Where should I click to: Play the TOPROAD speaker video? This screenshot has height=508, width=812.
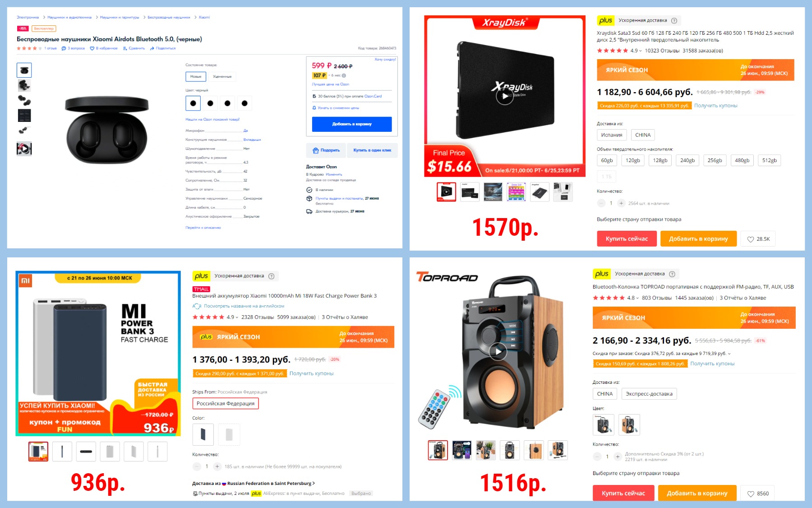(498, 351)
